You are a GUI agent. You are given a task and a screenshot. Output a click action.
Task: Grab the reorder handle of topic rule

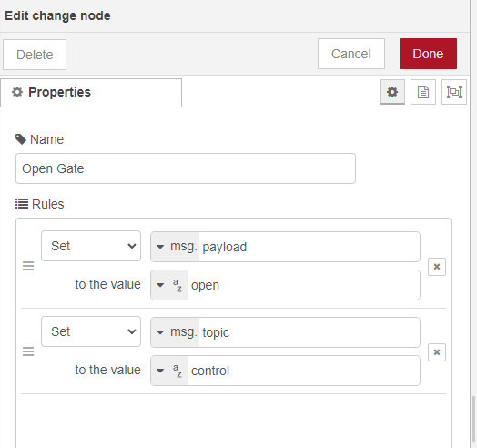pyautogui.click(x=28, y=351)
